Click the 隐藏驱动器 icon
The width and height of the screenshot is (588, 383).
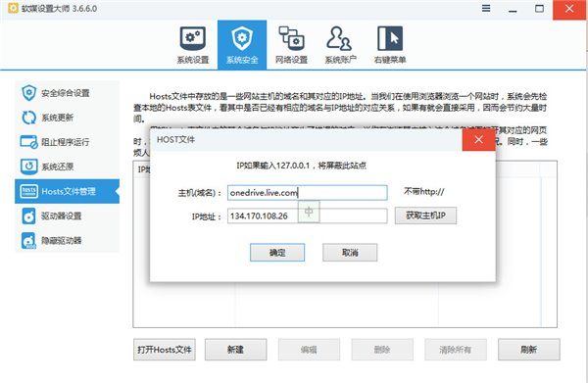[28, 241]
